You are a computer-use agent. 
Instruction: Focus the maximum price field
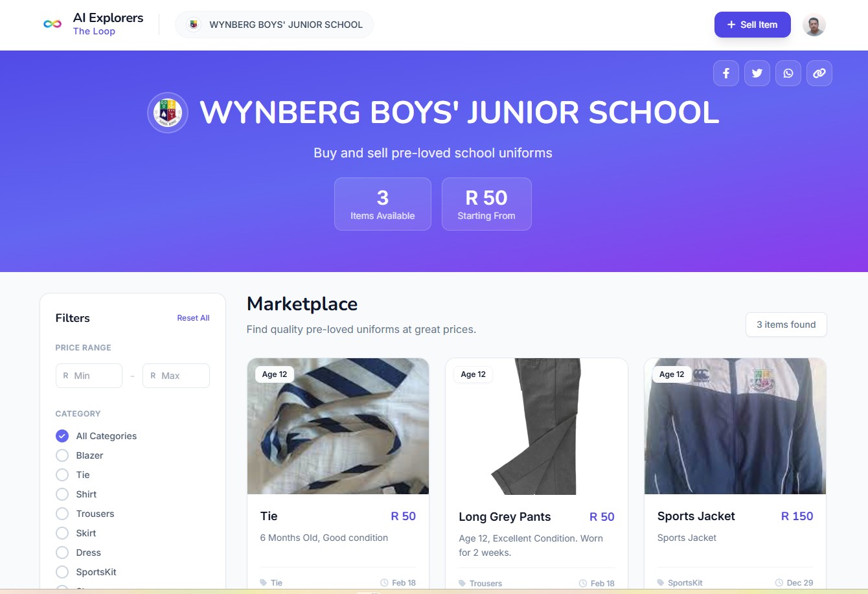click(176, 376)
